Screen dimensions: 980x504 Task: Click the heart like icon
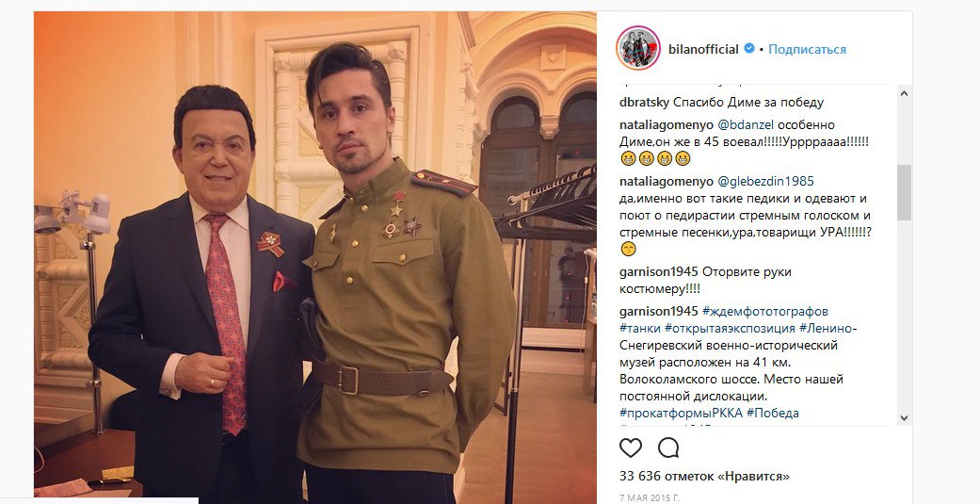[x=631, y=447]
